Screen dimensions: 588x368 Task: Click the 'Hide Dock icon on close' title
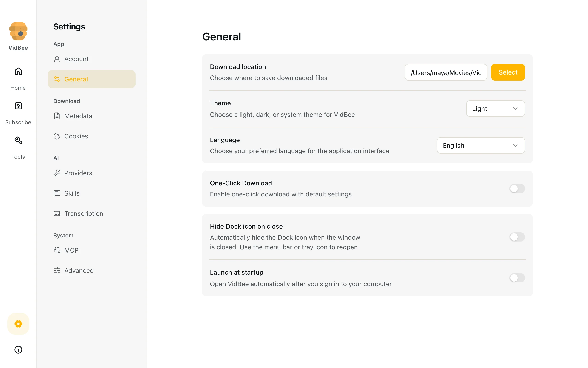click(246, 226)
